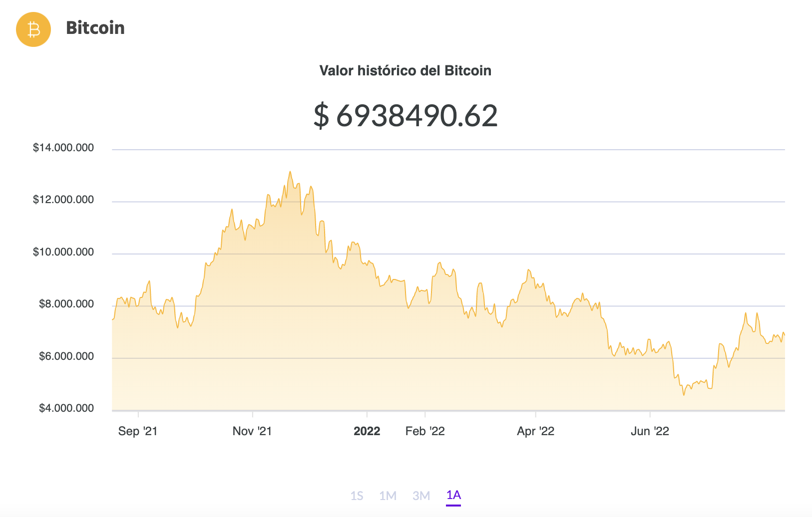Select the active 1A range tab
Screen dimensions: 812x517
453,495
